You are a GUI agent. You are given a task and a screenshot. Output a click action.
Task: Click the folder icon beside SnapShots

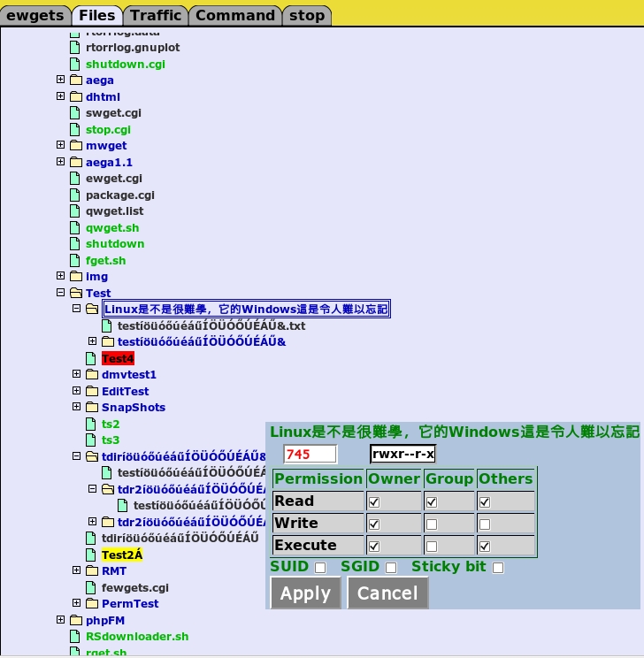click(91, 408)
